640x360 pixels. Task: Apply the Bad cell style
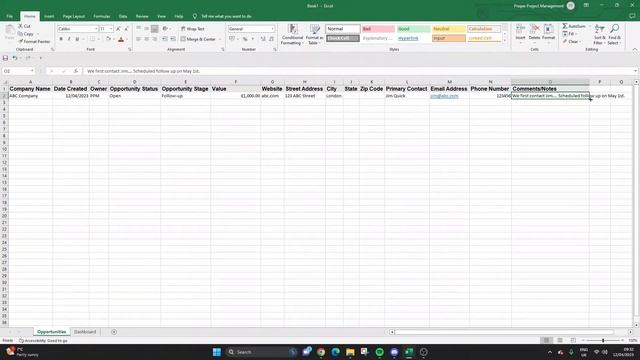click(x=378, y=29)
